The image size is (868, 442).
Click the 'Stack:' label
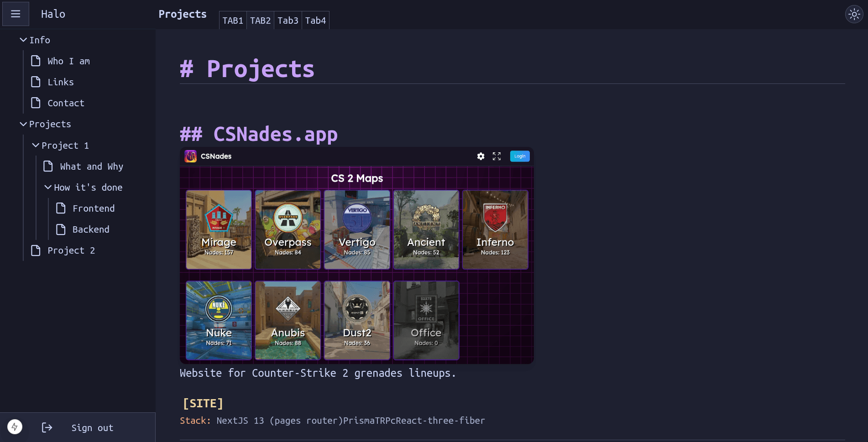tap(195, 421)
